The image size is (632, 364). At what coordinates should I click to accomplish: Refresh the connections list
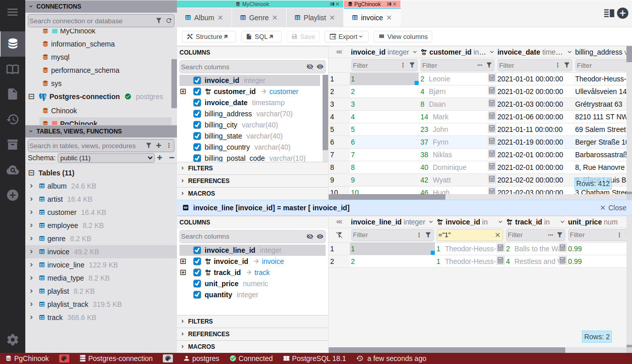point(169,21)
